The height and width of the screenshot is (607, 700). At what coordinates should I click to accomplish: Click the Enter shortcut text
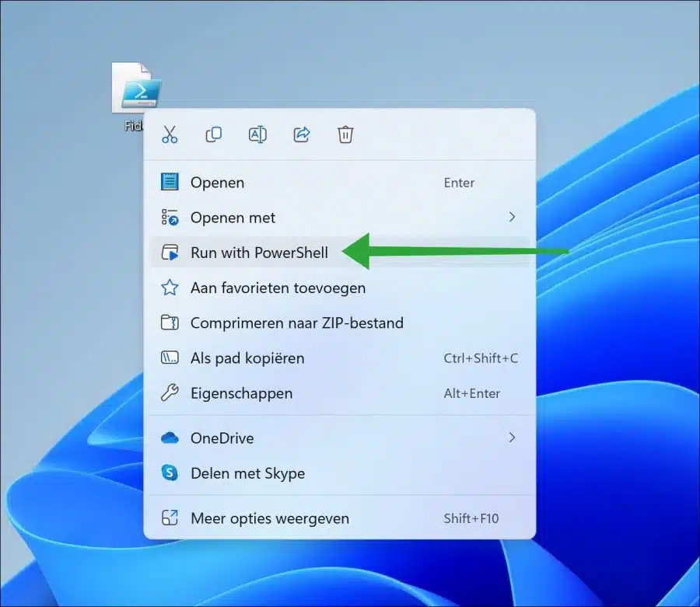click(459, 183)
